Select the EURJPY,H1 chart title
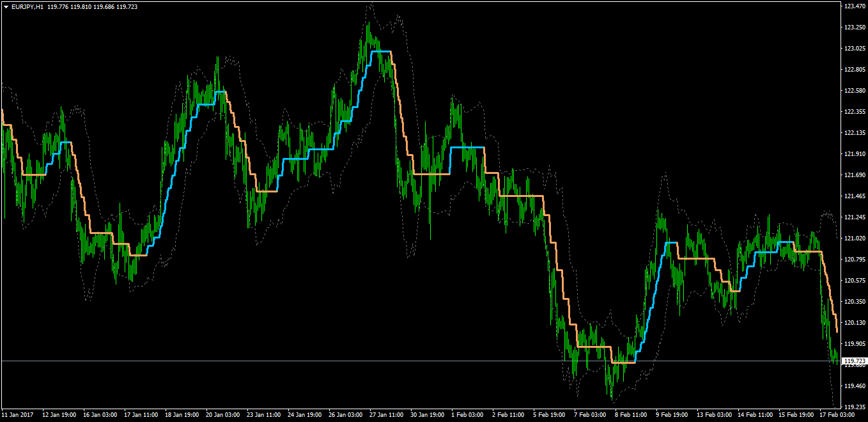 (27, 6)
